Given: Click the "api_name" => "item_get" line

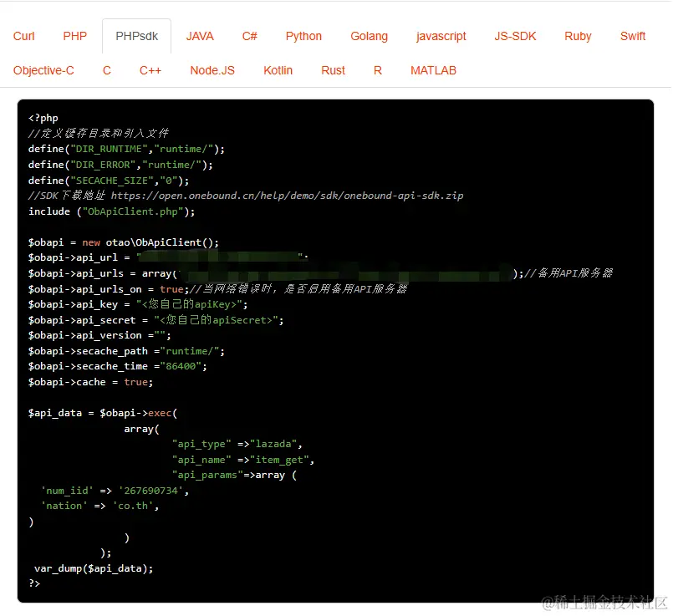Looking at the screenshot, I should [x=243, y=460].
